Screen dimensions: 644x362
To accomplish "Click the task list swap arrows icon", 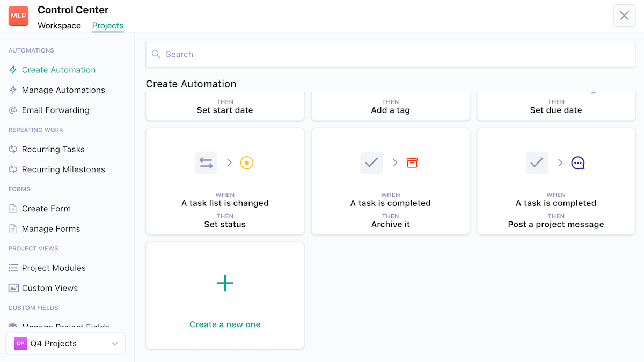I will [206, 162].
